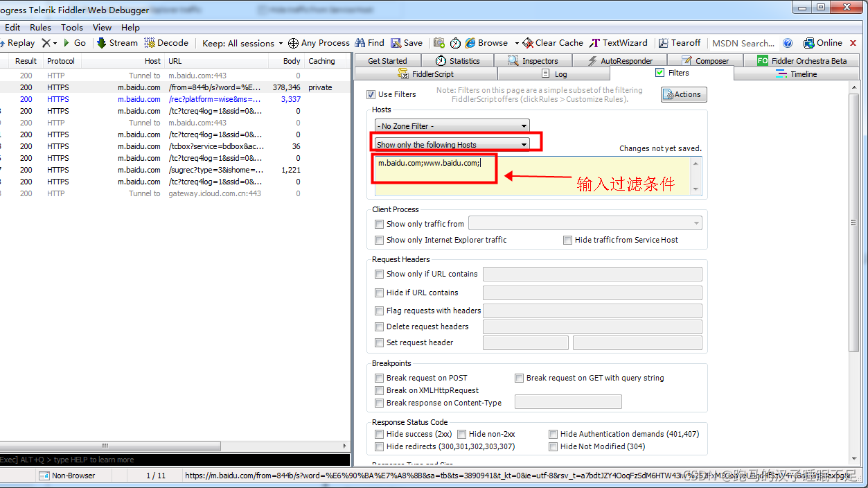The height and width of the screenshot is (488, 868).
Task: Switch to the Statistics tab
Action: coord(457,61)
